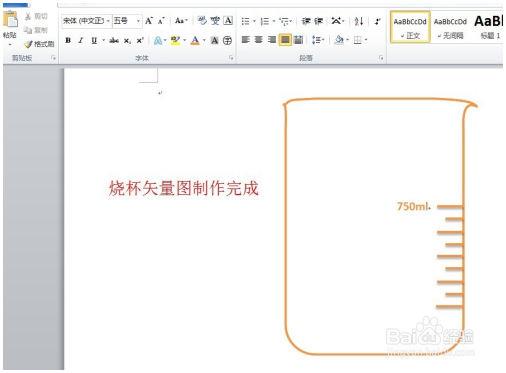Viewport: 506px width, 373px height.
Task: Toggle strikethrough on text
Action: pyautogui.click(x=114, y=41)
